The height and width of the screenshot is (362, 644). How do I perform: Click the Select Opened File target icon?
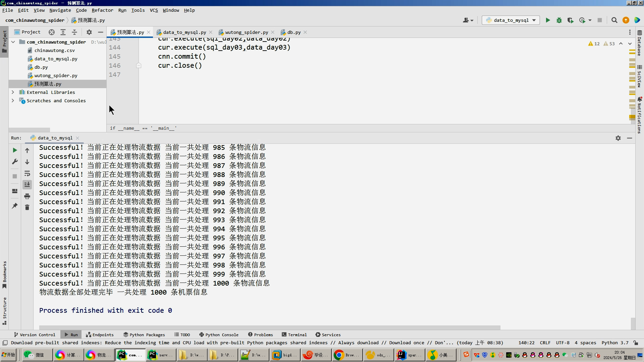(x=51, y=32)
